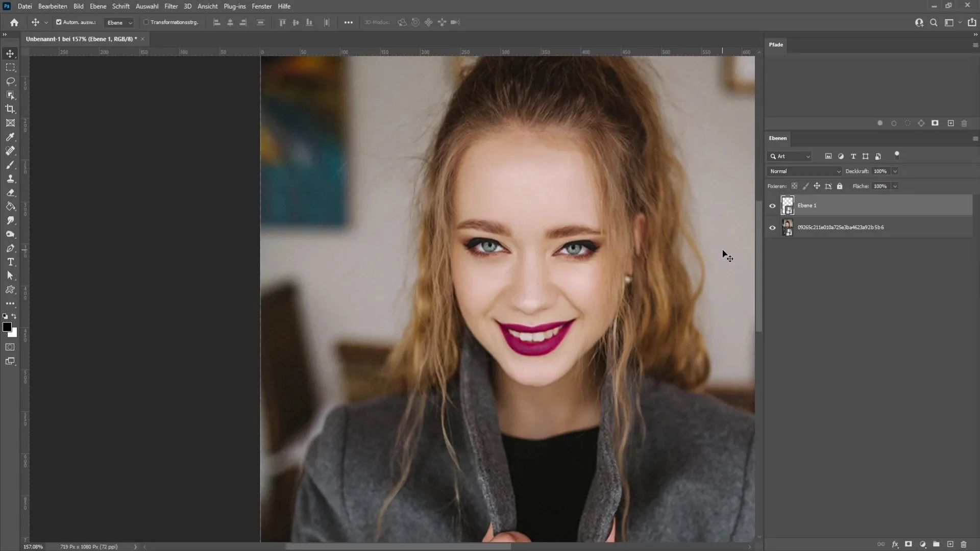Select the Lasso tool
Viewport: 980px width, 551px height.
10,81
